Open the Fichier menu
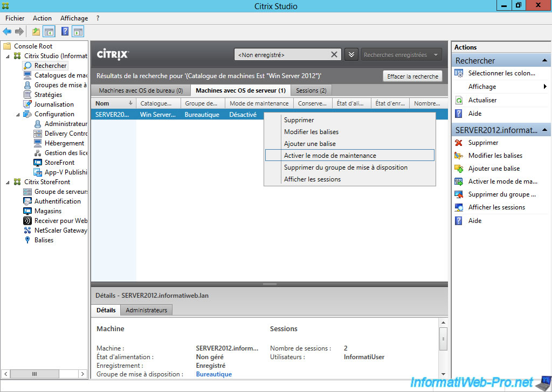Viewport: 552px width, 392px height. (15, 18)
